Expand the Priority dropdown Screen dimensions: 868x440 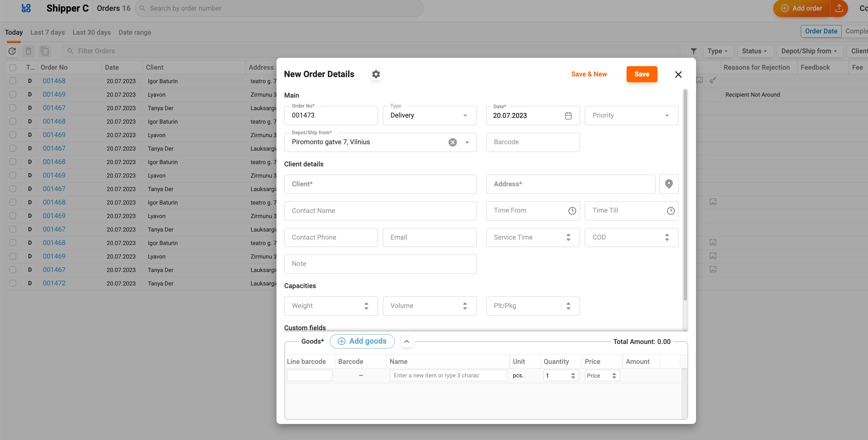pos(631,116)
